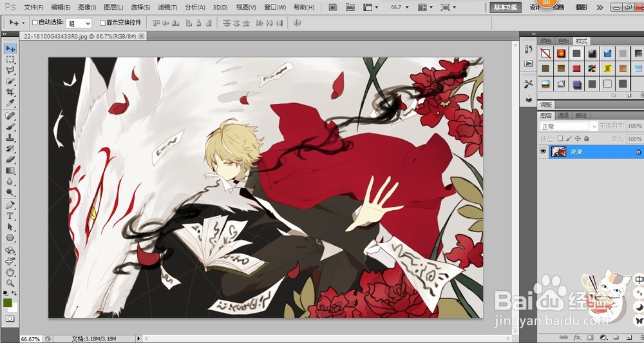Open the History panel icon

(529, 49)
